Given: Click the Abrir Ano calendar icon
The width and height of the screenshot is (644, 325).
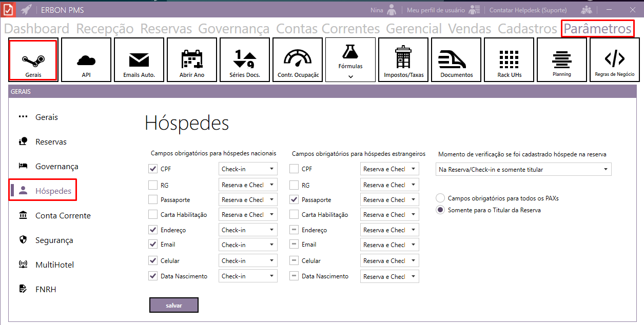Looking at the screenshot, I should click(x=192, y=60).
